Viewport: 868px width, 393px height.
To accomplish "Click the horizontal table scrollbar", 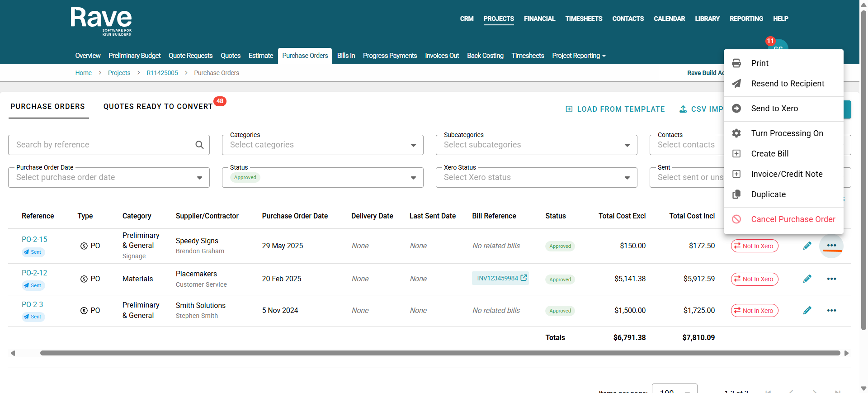I will [439, 353].
